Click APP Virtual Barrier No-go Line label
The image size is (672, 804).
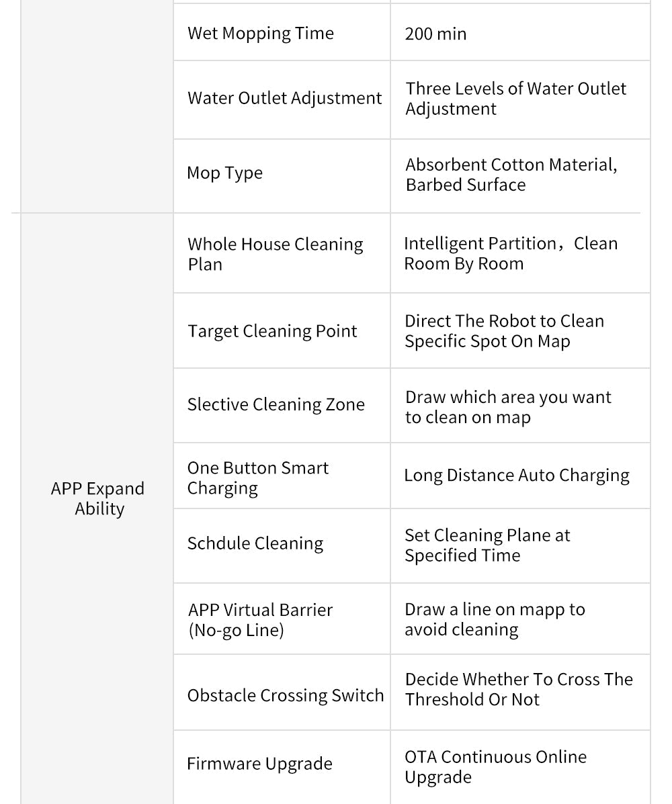pyautogui.click(x=260, y=619)
